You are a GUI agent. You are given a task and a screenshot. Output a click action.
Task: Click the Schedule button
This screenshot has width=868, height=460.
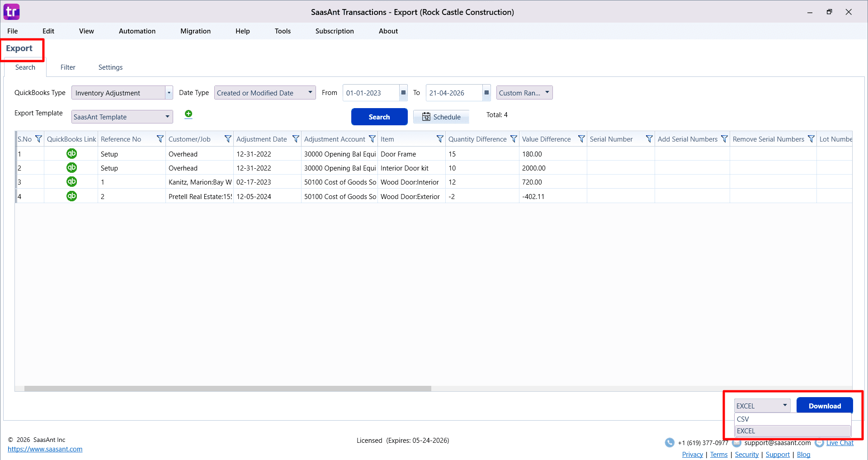[441, 117]
